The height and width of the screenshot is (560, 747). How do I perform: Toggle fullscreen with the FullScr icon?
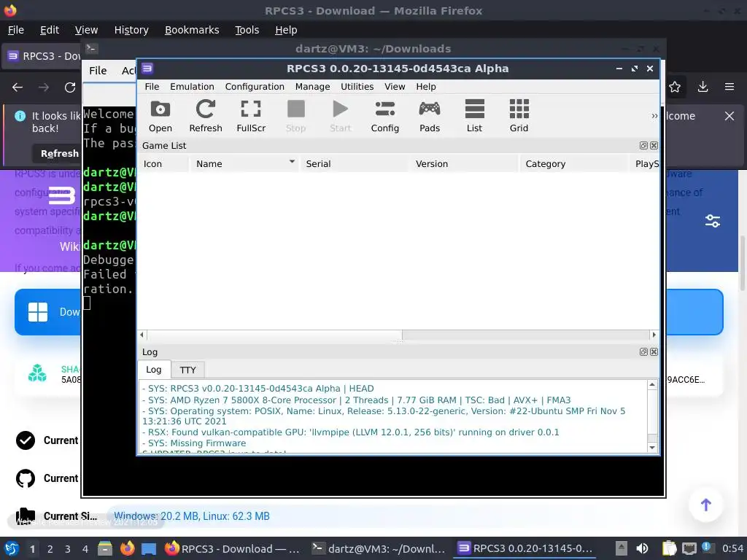click(x=251, y=116)
